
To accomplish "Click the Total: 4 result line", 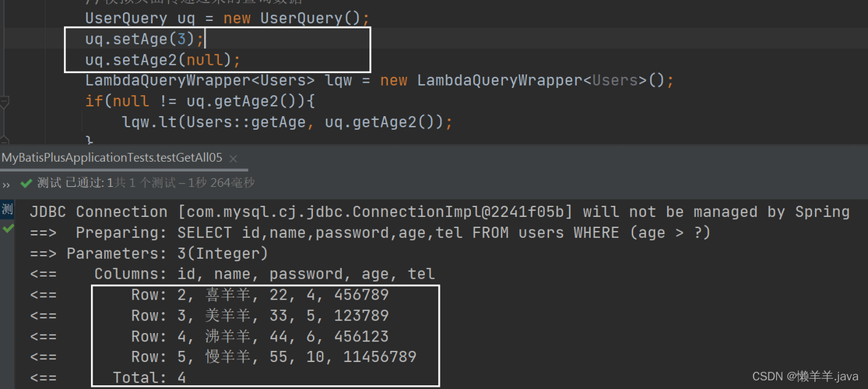I will pyautogui.click(x=149, y=378).
